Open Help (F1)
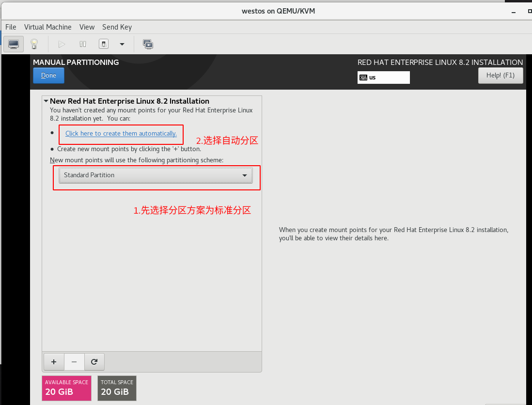Viewport: 532px width, 405px height. (x=501, y=75)
